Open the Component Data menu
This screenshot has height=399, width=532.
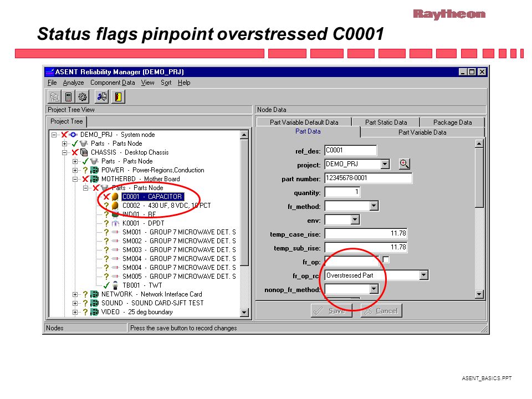tap(112, 83)
